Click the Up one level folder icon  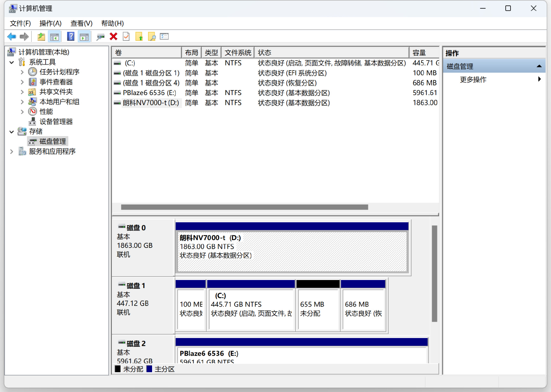pos(41,37)
